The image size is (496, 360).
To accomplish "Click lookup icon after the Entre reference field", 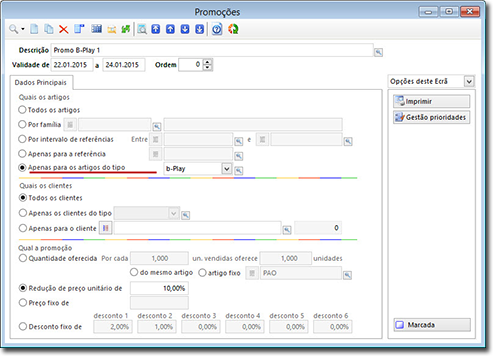I will click(238, 141).
